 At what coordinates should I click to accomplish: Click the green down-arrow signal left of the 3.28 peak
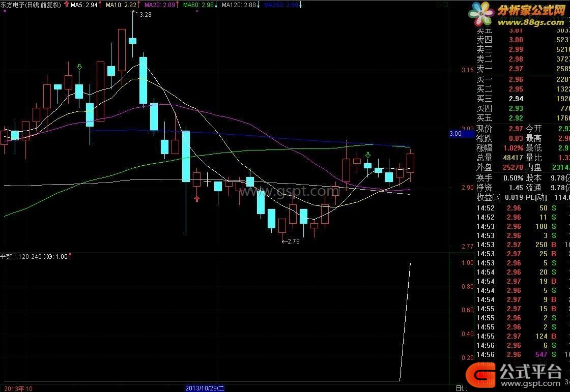pos(79,67)
